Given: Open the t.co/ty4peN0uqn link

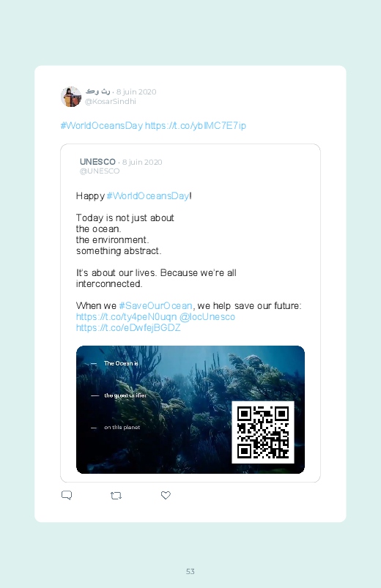Looking at the screenshot, I should [x=126, y=317].
